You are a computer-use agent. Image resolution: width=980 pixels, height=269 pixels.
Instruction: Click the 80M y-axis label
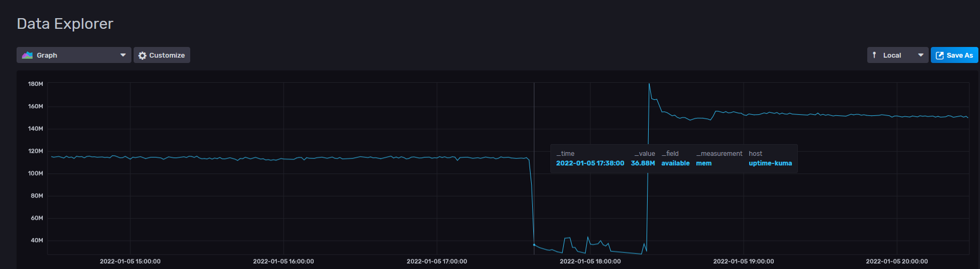pyautogui.click(x=37, y=196)
